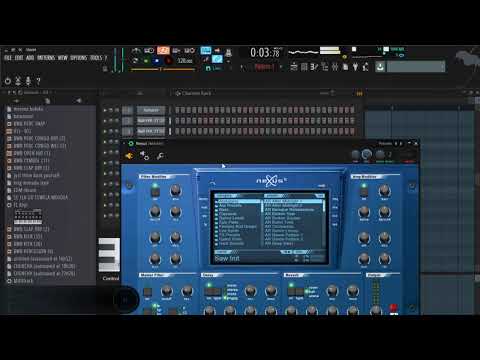Click the stepped-rows view icon in shortcut toolbar
The width and height of the screenshot is (480, 360).
click(324, 67)
